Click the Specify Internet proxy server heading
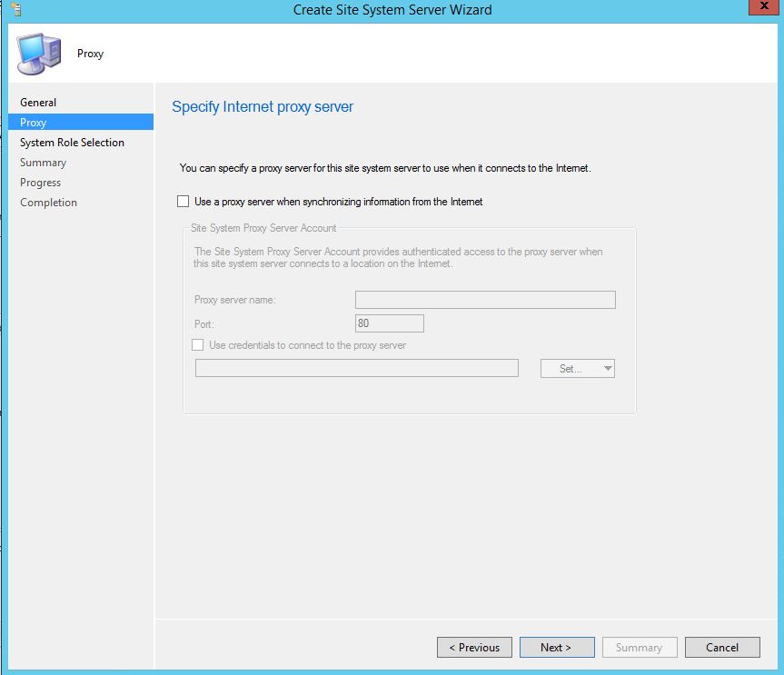784x675 pixels. pyautogui.click(x=262, y=106)
